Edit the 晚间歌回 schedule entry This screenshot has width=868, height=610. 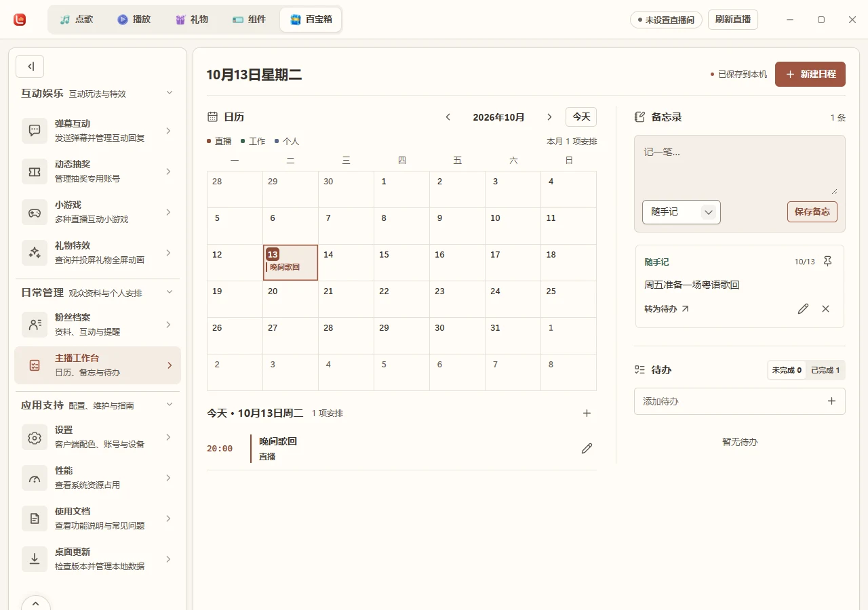coord(587,448)
